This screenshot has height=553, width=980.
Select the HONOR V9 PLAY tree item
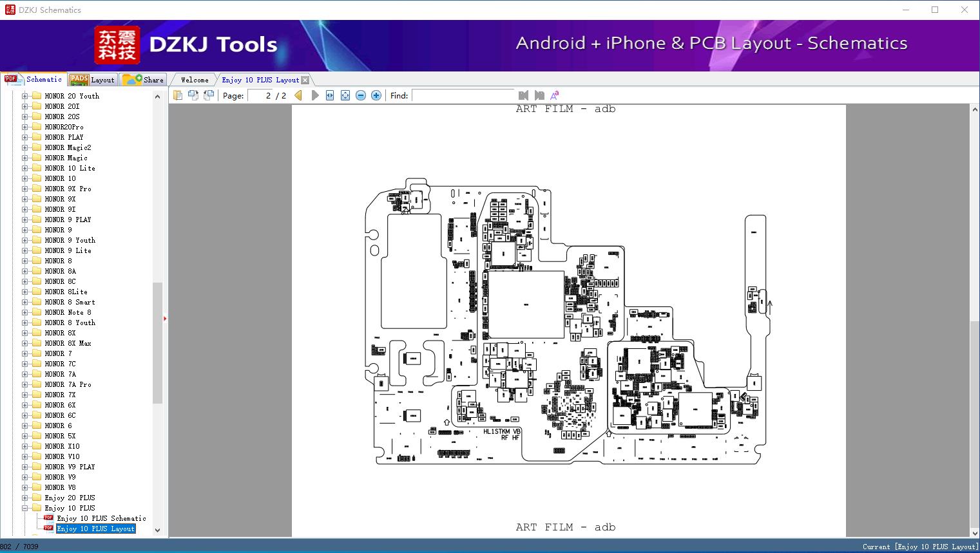tap(70, 467)
